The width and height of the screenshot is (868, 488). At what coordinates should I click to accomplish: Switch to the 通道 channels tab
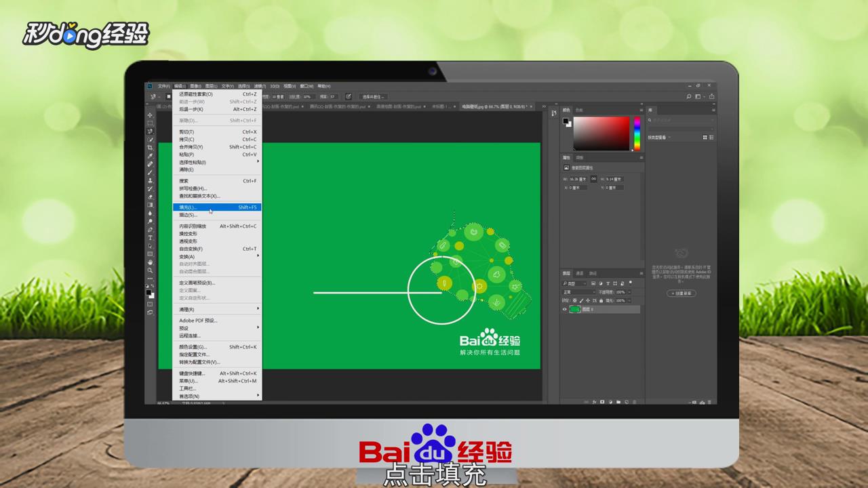point(580,273)
